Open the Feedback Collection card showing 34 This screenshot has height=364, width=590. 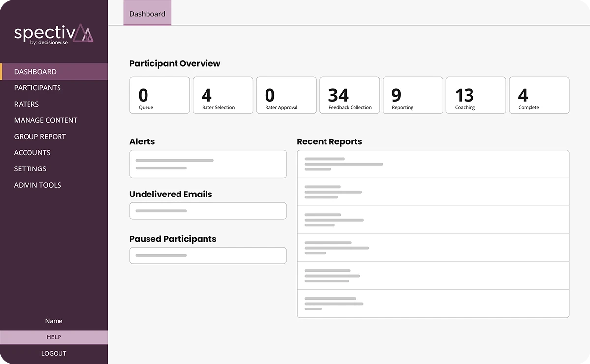coord(350,95)
